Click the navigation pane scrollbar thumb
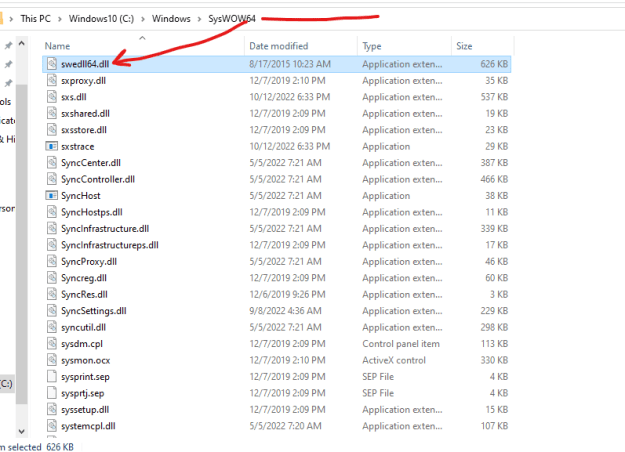Viewport: 625px width, 452px height. [x=22, y=244]
